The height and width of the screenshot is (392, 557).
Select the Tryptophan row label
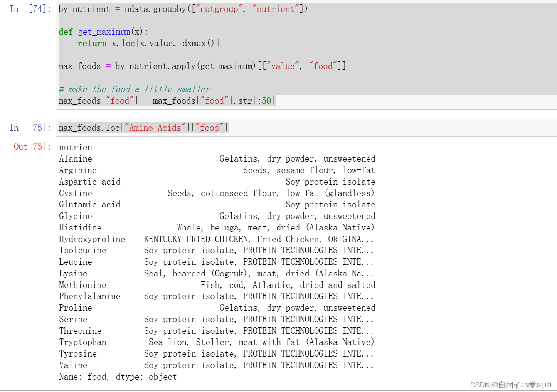click(82, 342)
